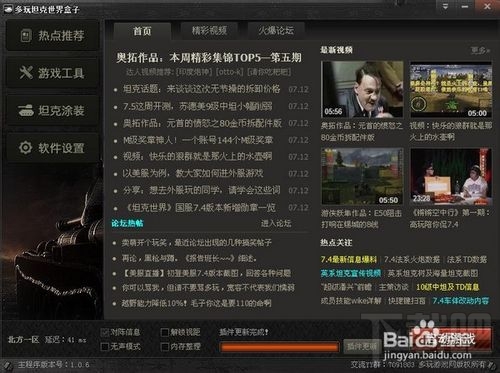Switch to the 火爆论坛 tab

coord(276,31)
